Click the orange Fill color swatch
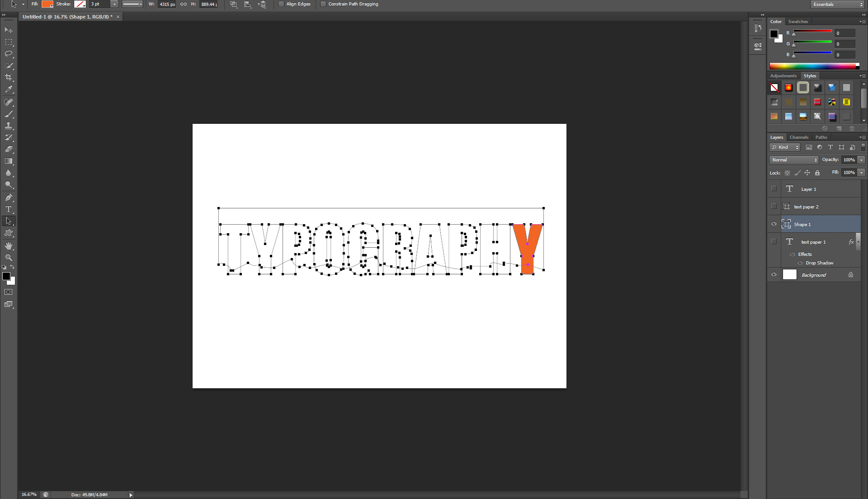Viewport: 868px width, 499px height. (47, 4)
